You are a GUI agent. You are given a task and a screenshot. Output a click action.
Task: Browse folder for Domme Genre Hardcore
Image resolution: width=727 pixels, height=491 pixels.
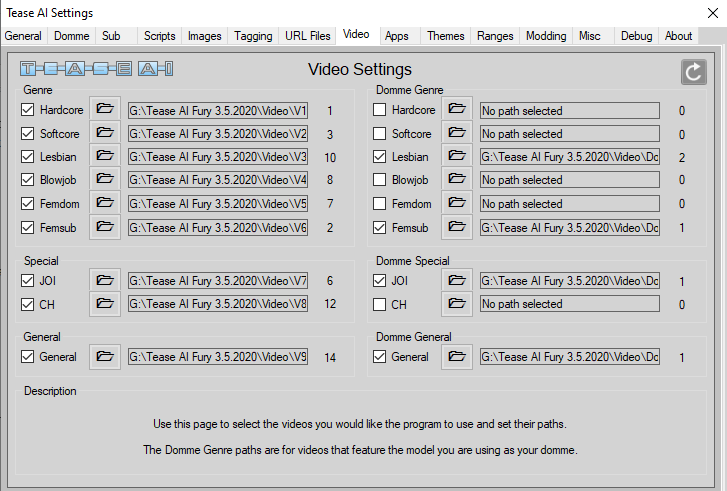click(x=457, y=109)
